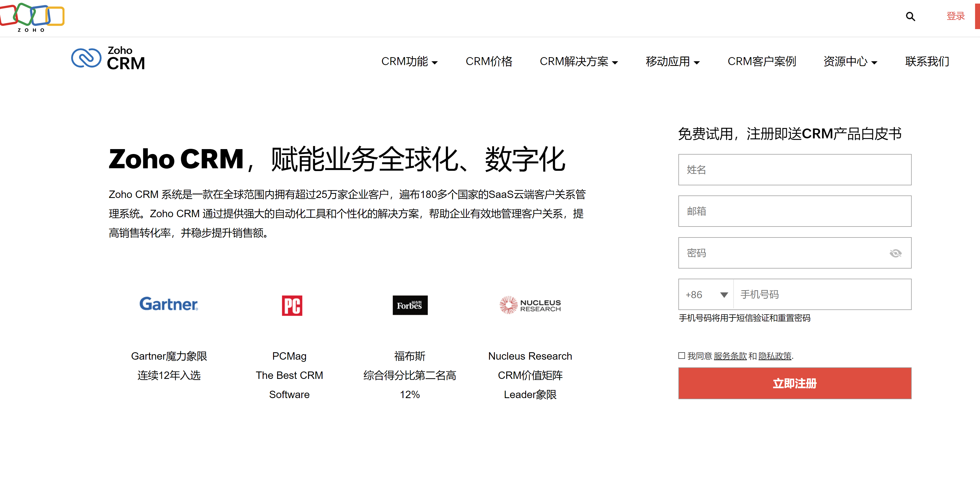Select the CRM价格 menu item

coord(489,61)
